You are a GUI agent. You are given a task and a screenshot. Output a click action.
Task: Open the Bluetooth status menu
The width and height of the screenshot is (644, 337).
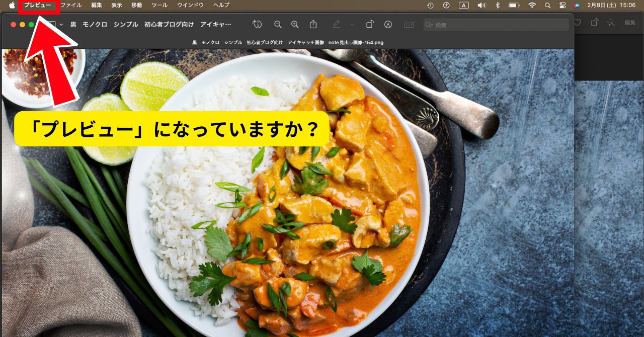(x=497, y=5)
